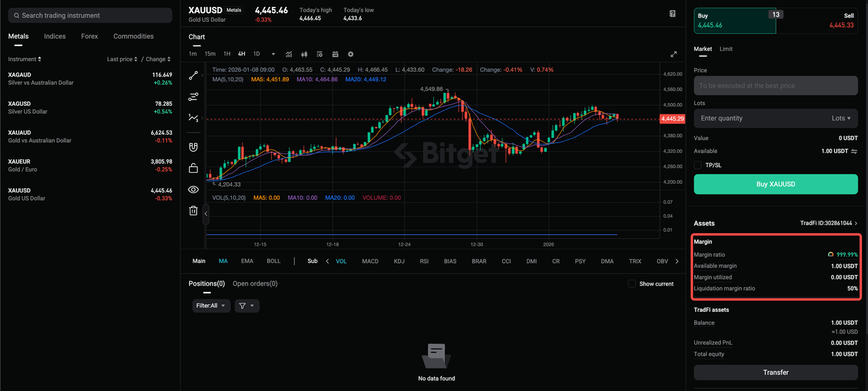Click the Buy XAUUSD button
868x391 pixels.
click(x=775, y=184)
